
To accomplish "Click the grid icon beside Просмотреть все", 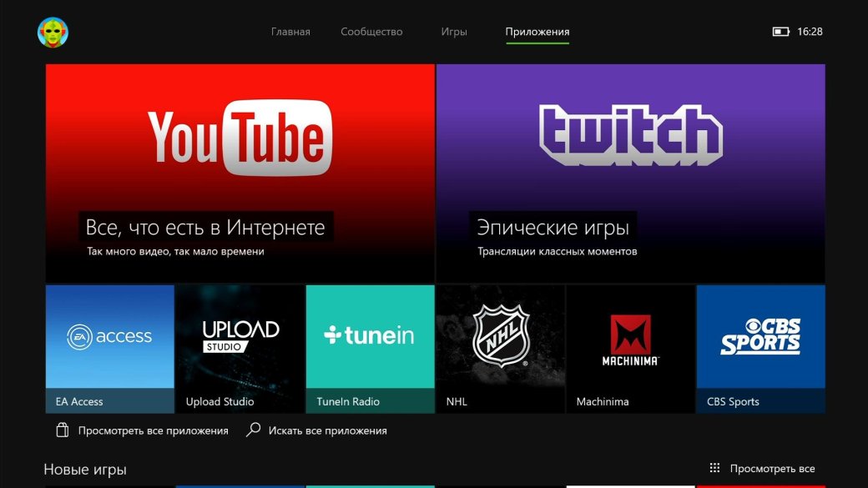I will (x=714, y=468).
